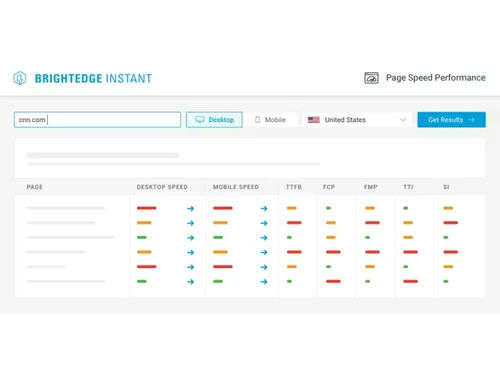Viewport: 500px width, 375px height.
Task: Click the Page Speed Performance label
Action: click(x=436, y=78)
